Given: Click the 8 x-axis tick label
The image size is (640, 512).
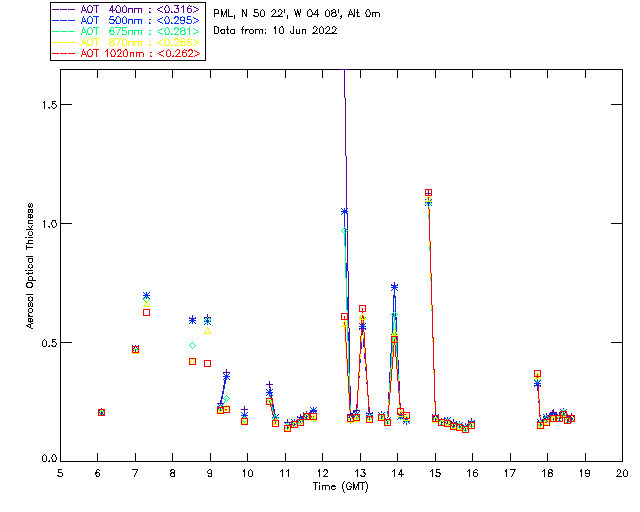Looking at the screenshot, I should coord(173,473).
